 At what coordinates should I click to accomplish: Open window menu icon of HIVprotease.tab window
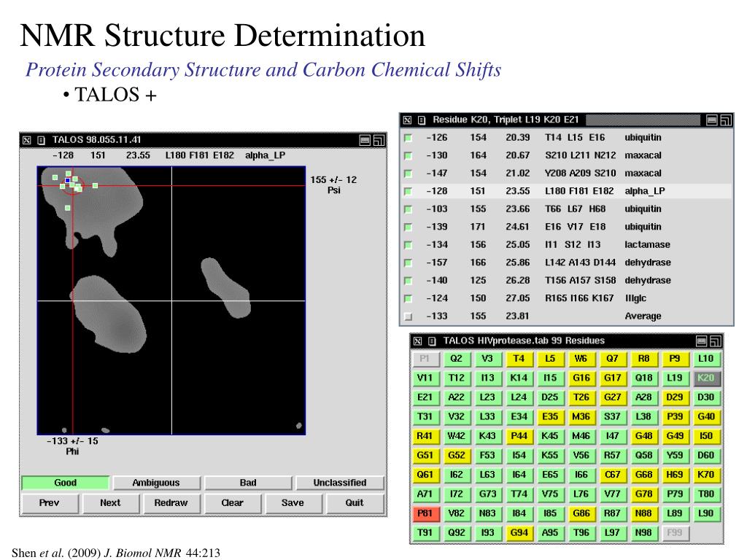click(432, 341)
